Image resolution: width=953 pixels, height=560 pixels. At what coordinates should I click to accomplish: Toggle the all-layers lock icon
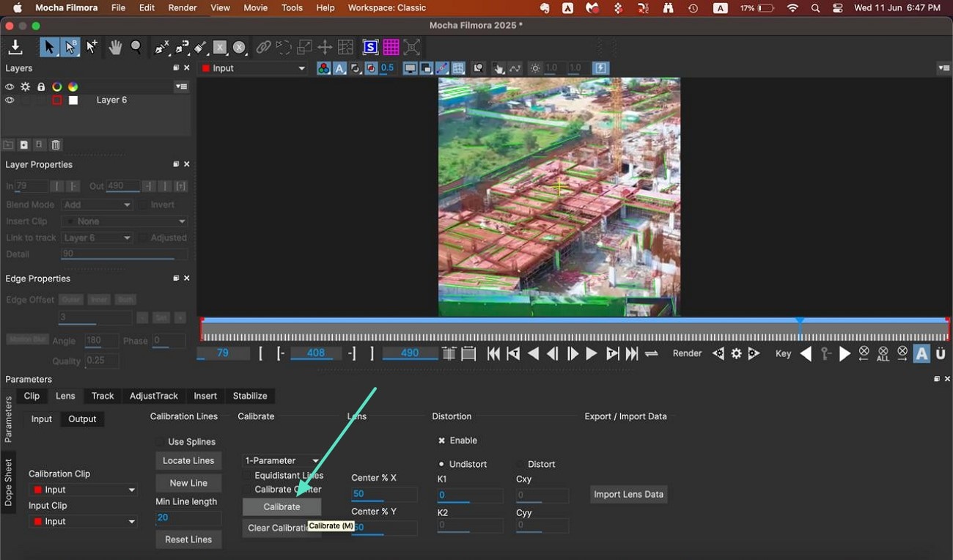(40, 86)
